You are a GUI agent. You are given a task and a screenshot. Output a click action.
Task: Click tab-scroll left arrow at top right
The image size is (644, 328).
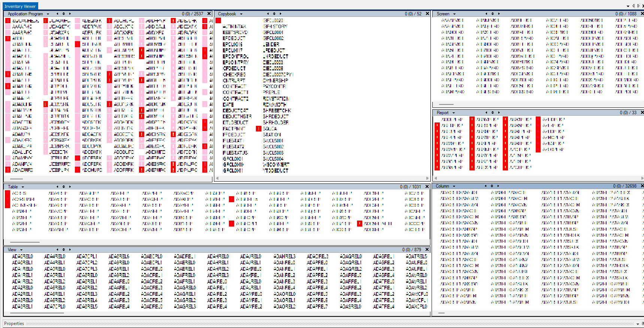(634, 6)
